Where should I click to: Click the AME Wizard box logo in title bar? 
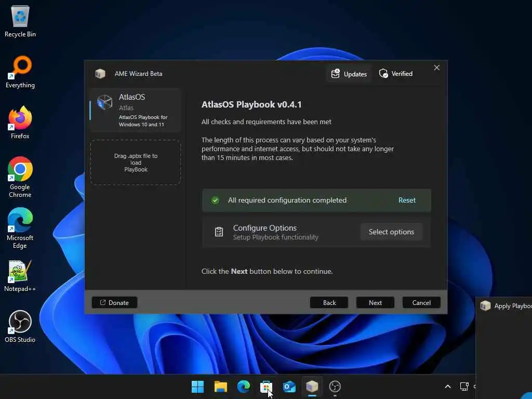pos(100,74)
